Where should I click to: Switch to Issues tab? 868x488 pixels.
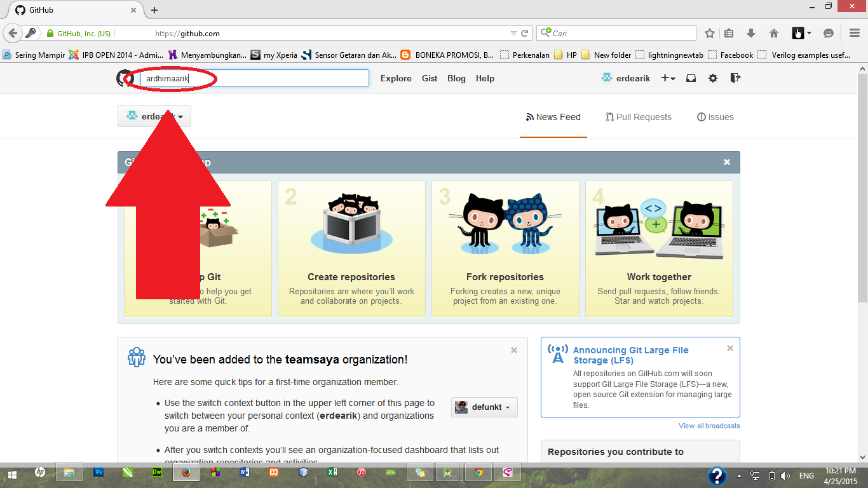pyautogui.click(x=715, y=117)
